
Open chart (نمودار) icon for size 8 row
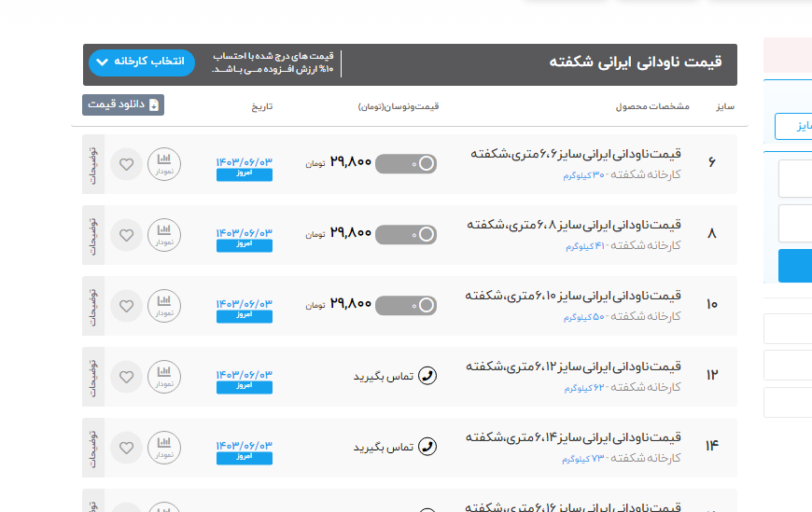point(164,234)
